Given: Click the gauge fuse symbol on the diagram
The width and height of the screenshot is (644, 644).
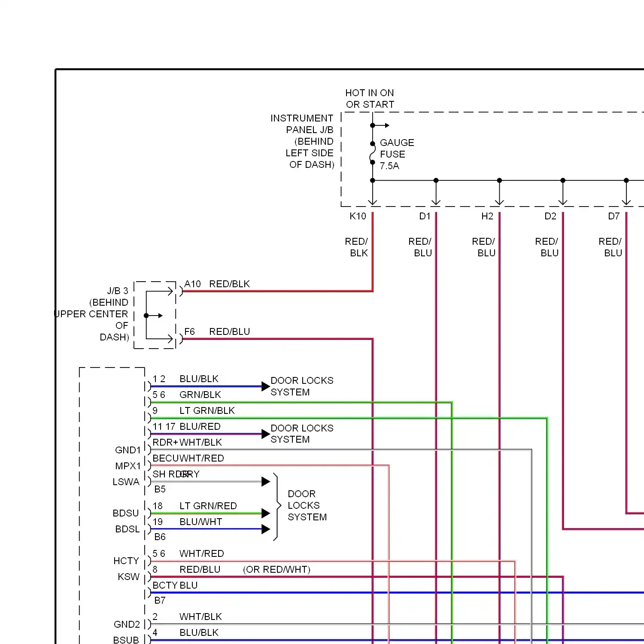Looking at the screenshot, I should [372, 153].
